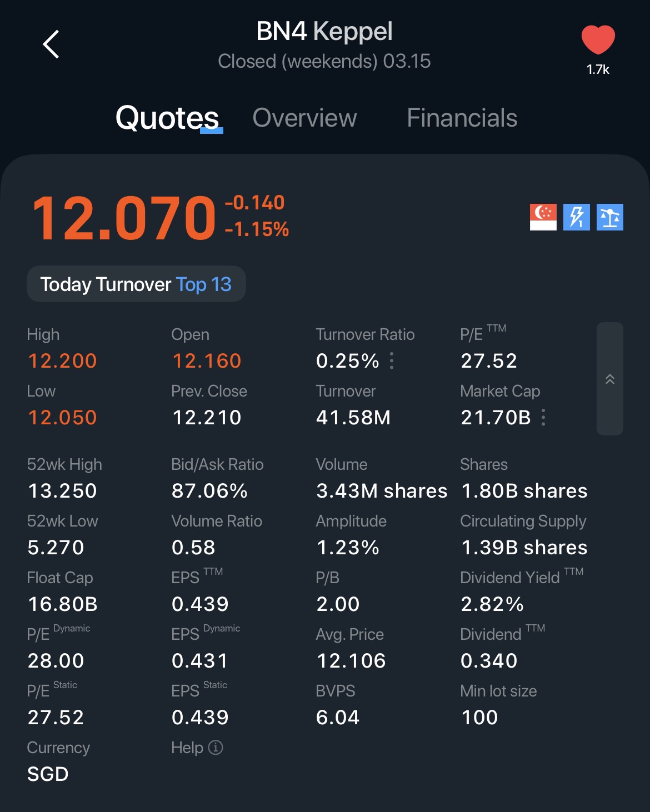Tap the blue lightning bolt icon

coord(576,217)
